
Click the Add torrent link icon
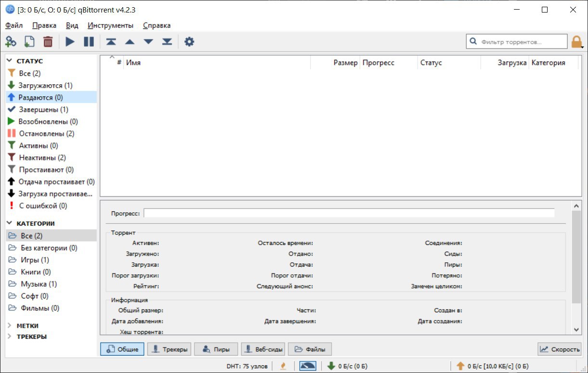(11, 42)
